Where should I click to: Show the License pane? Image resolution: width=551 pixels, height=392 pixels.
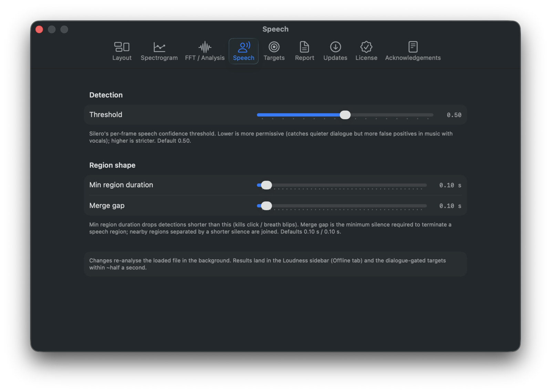[x=366, y=51]
